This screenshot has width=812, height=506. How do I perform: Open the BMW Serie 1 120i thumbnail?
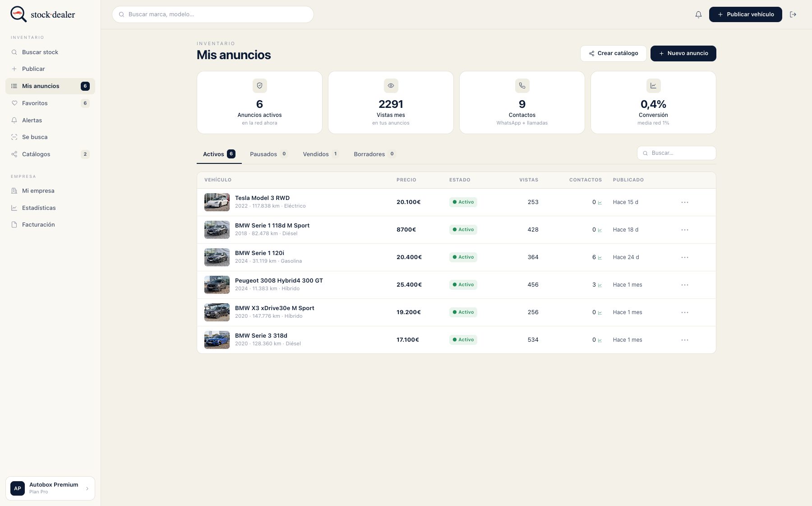[217, 257]
